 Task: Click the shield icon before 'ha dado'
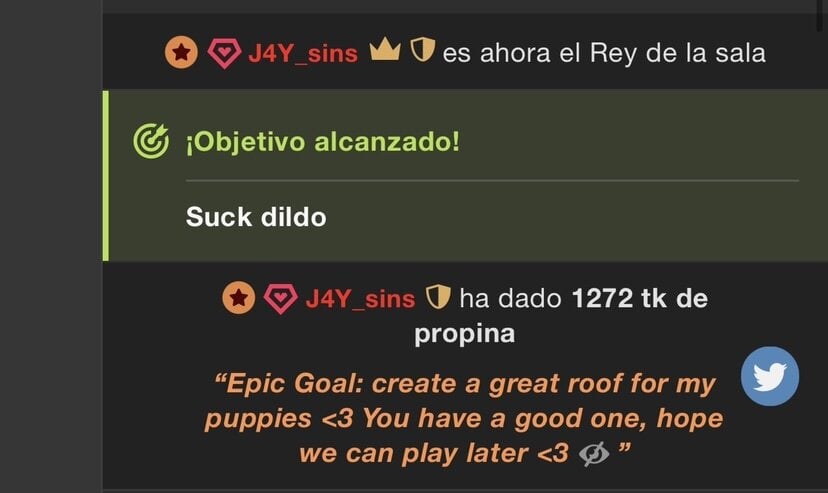click(438, 297)
